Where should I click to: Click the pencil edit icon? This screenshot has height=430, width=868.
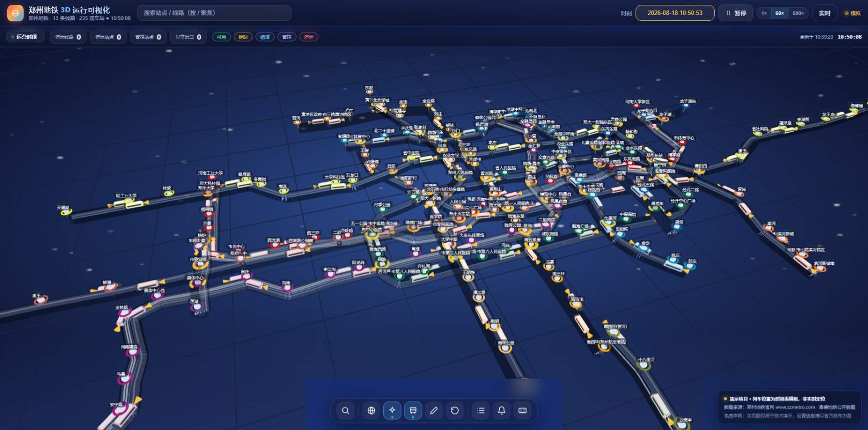[x=434, y=411]
